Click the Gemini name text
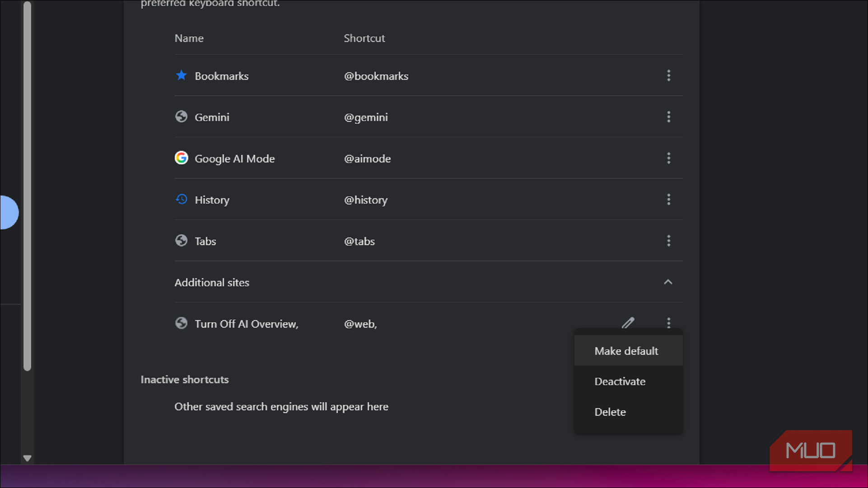The height and width of the screenshot is (488, 868). tap(212, 117)
